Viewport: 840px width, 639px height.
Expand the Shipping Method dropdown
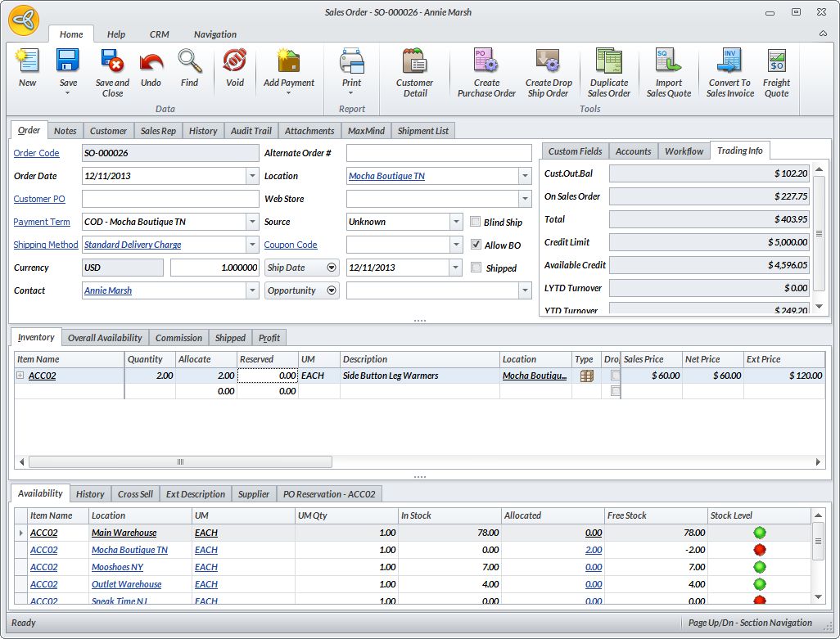coord(251,245)
